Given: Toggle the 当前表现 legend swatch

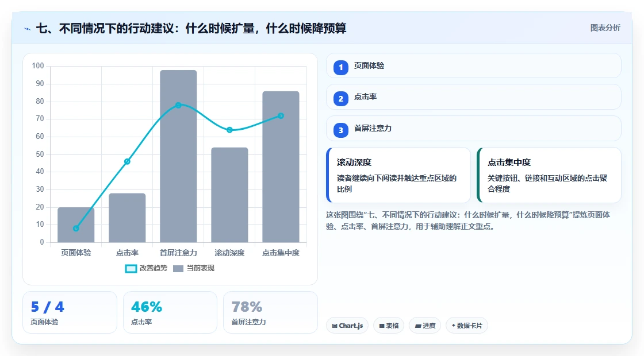Looking at the screenshot, I should tap(178, 269).
